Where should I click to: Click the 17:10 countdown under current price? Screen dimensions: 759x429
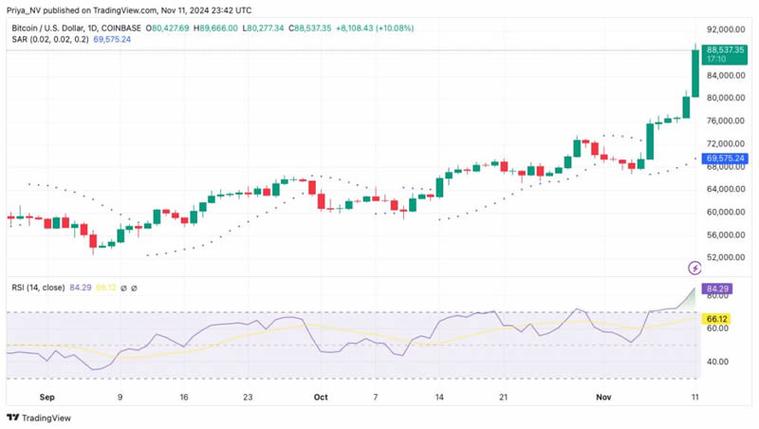click(716, 59)
